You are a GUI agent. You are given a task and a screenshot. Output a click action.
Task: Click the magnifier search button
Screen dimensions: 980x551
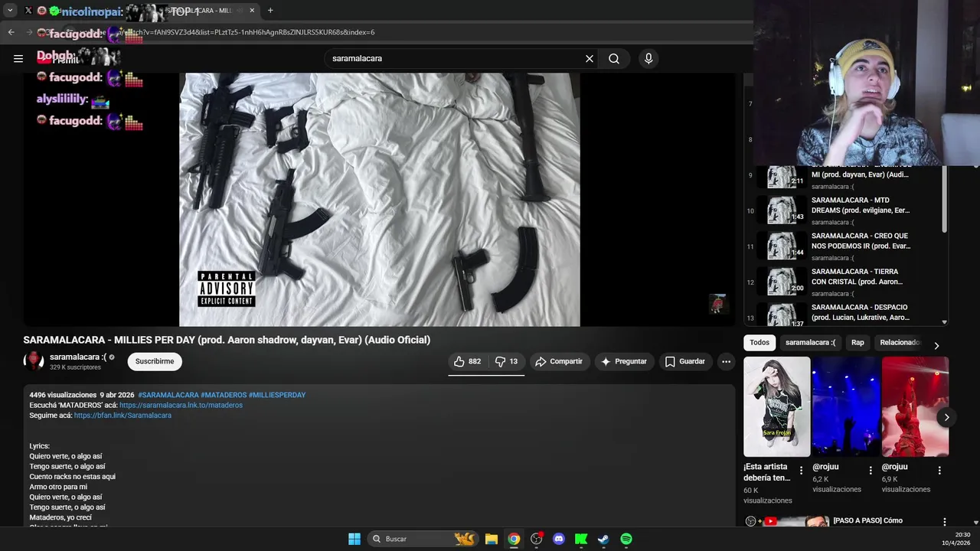click(614, 58)
